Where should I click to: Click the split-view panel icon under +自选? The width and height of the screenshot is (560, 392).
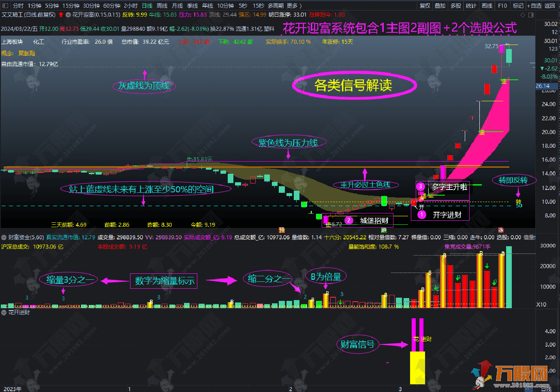531,15
